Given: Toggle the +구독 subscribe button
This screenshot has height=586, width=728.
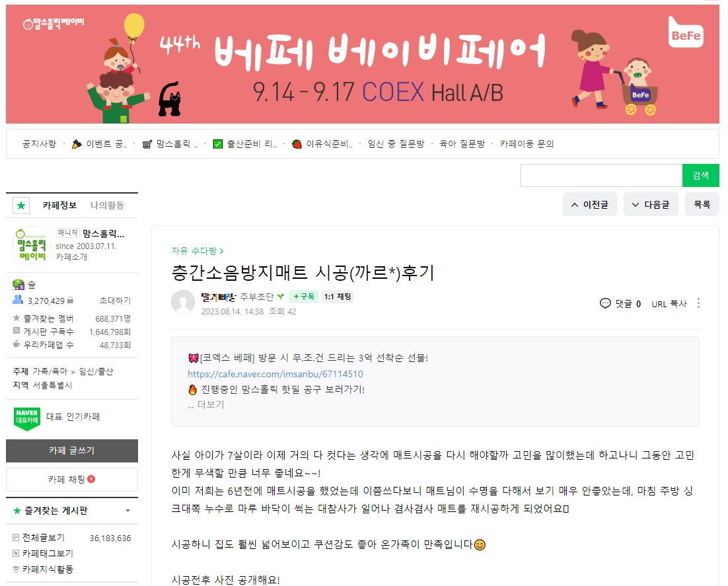Looking at the screenshot, I should [x=304, y=297].
